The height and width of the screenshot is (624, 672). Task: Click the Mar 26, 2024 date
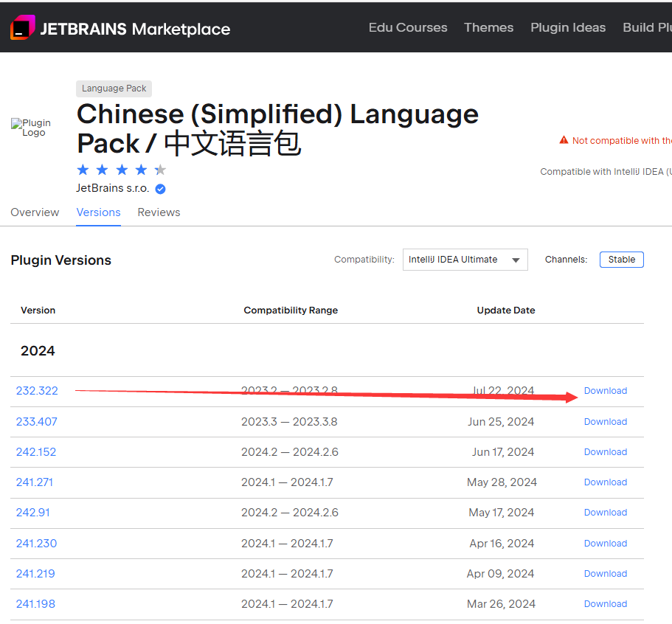point(501,604)
